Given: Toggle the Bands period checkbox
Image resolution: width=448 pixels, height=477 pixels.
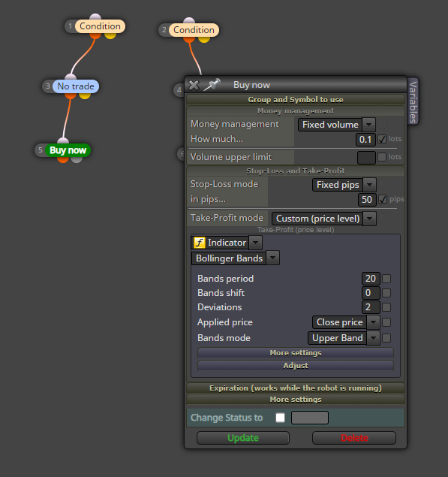Looking at the screenshot, I should [x=386, y=279].
